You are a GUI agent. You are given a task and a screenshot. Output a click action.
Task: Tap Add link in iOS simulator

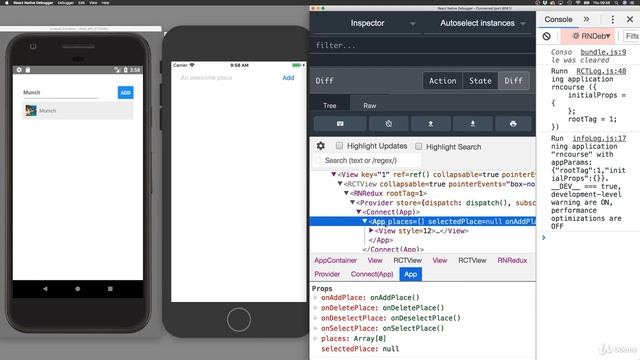coord(288,78)
